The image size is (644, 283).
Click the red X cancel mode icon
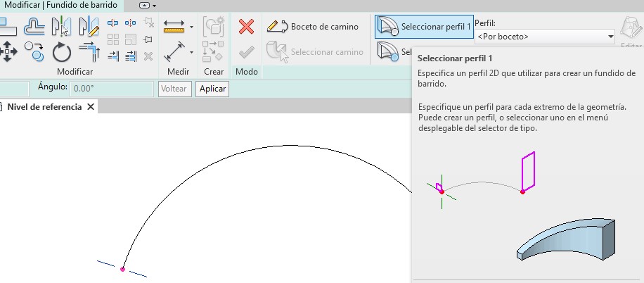click(x=246, y=27)
